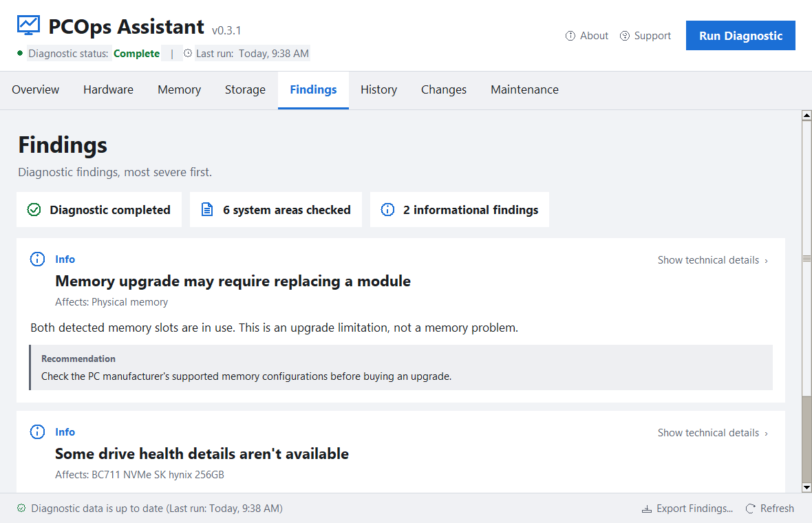Click the 'Diagnostic findings, most severe first.' subtitle
The width and height of the screenshot is (812, 523).
(115, 172)
